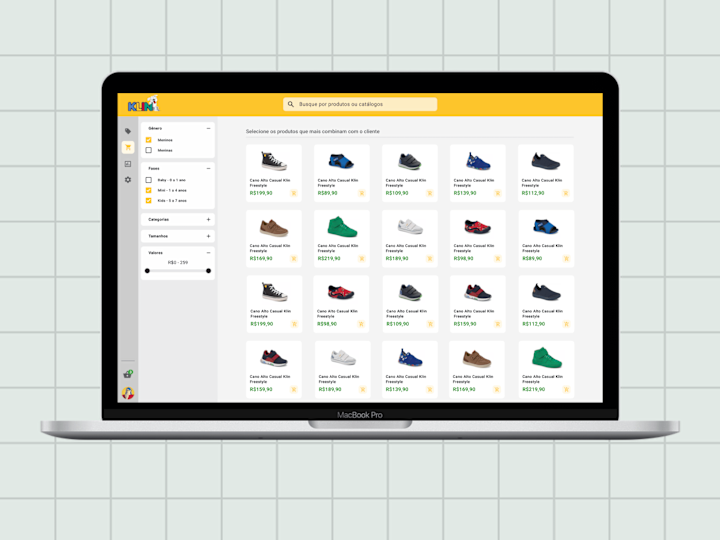Add second-row R$219,90 green boot to cart
Screen dimensions: 720x540
[x=361, y=259]
